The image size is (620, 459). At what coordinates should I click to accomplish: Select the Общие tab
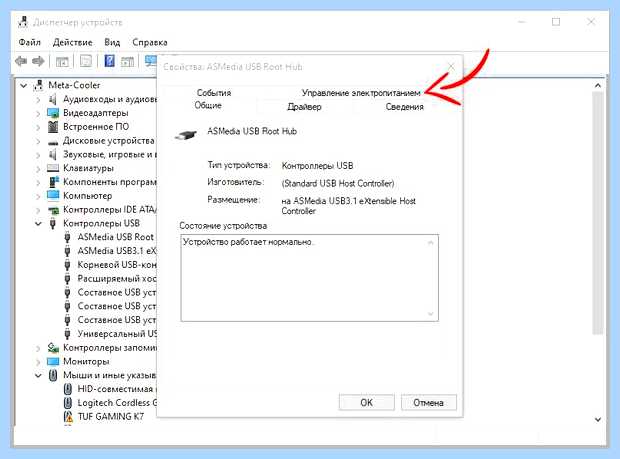208,106
